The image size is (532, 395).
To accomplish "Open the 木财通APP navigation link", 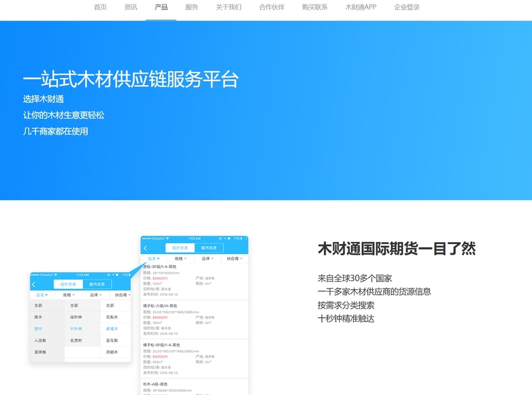I will [x=360, y=7].
